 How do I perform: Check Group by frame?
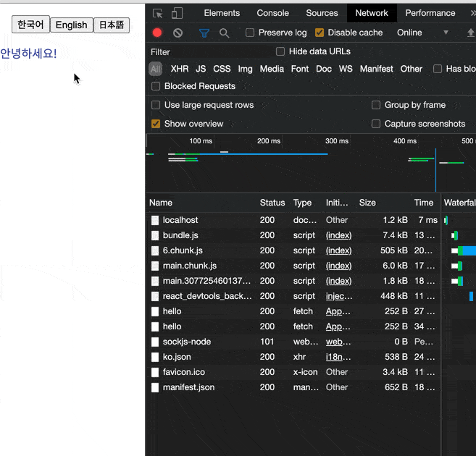point(376,105)
